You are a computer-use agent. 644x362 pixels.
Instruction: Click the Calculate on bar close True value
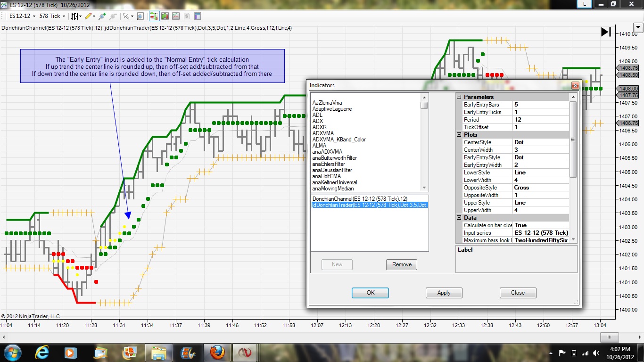[x=541, y=225]
